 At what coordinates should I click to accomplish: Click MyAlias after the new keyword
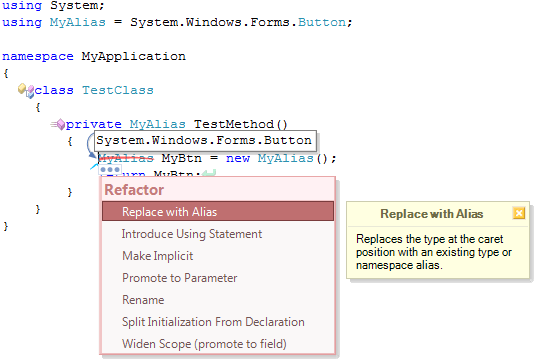[x=285, y=158]
